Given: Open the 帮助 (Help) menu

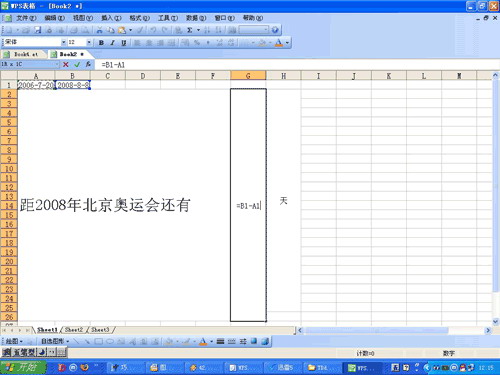Looking at the screenshot, I should pos(253,18).
